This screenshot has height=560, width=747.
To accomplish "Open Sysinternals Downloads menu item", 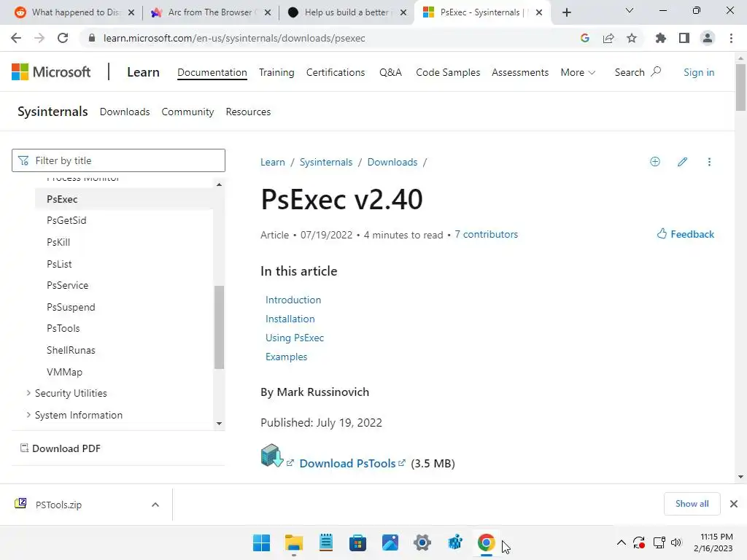I will pos(124,112).
